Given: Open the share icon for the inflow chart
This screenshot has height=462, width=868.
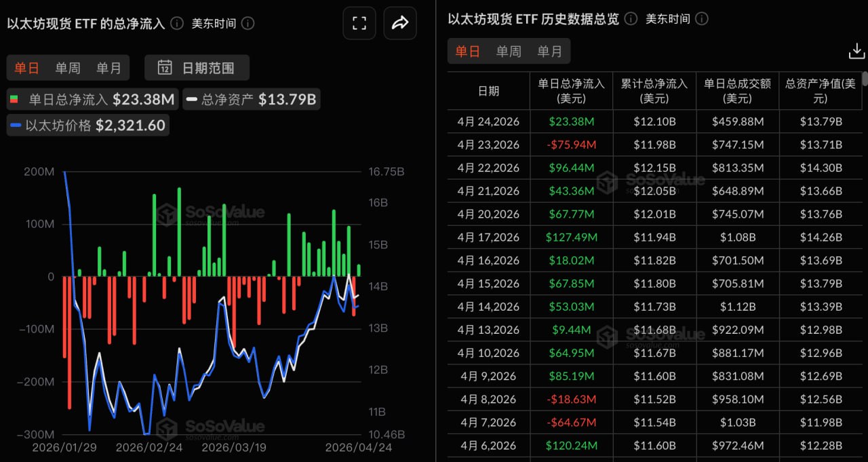Looking at the screenshot, I should (x=399, y=22).
